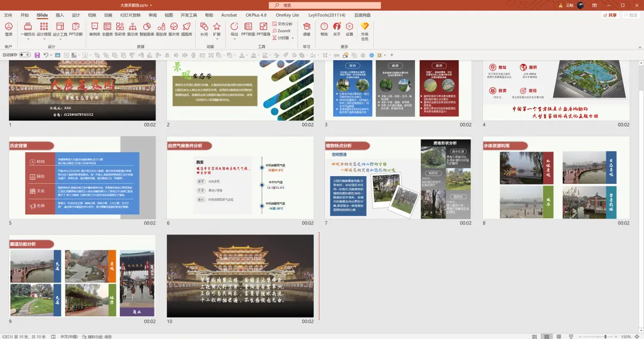The width and height of the screenshot is (644, 339).
Task: Launch the ZoomIt tool
Action: [281, 31]
